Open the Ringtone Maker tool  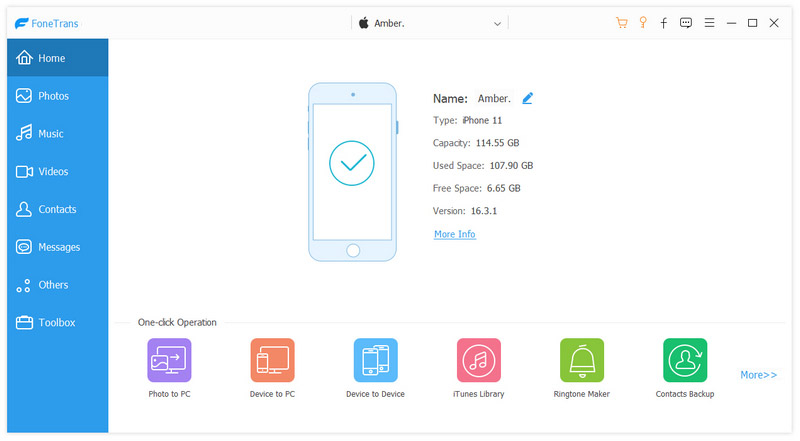582,360
